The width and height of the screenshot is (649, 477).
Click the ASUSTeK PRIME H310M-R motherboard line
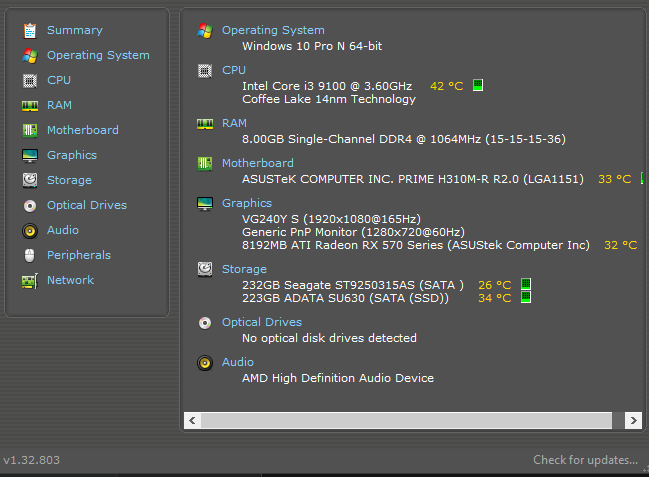[413, 179]
